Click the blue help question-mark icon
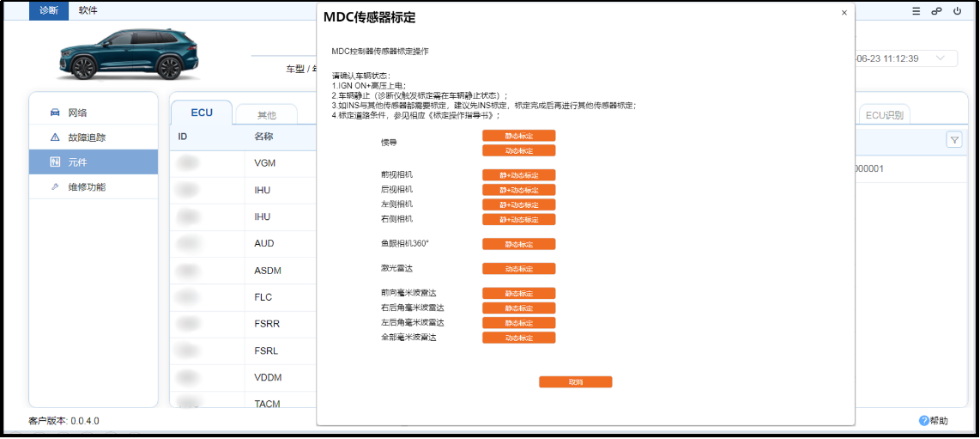This screenshot has height=439, width=980. pos(923,421)
